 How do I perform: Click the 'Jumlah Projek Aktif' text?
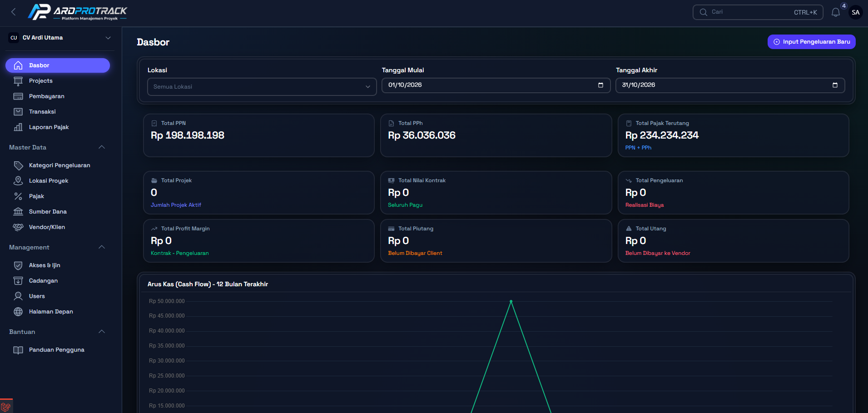tap(176, 205)
